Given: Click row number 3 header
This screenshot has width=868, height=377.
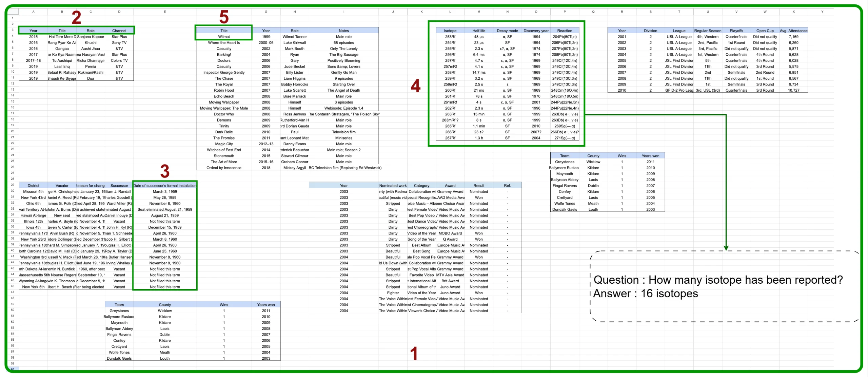Looking at the screenshot, I should [x=13, y=30].
